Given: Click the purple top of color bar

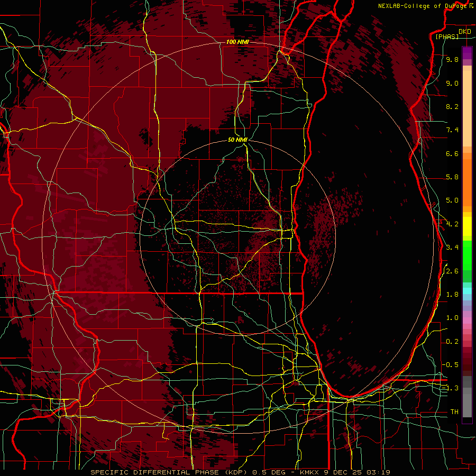Looking at the screenshot, I should coord(467,53).
